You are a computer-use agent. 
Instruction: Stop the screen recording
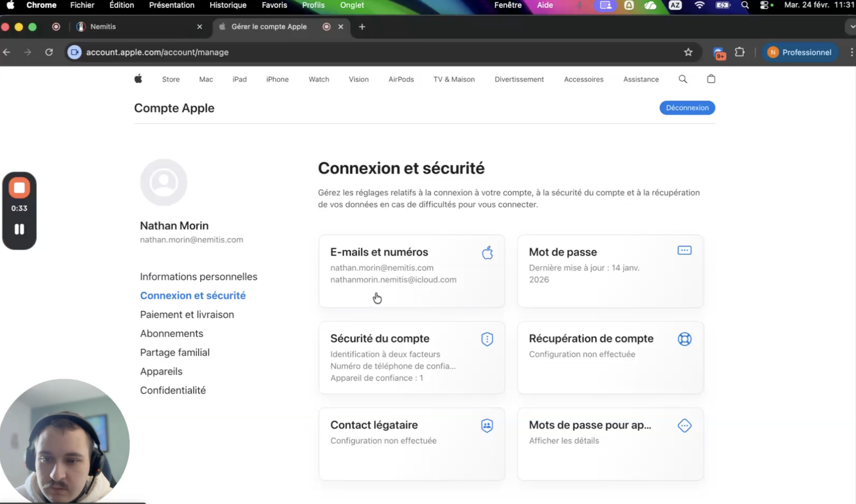pyautogui.click(x=19, y=188)
